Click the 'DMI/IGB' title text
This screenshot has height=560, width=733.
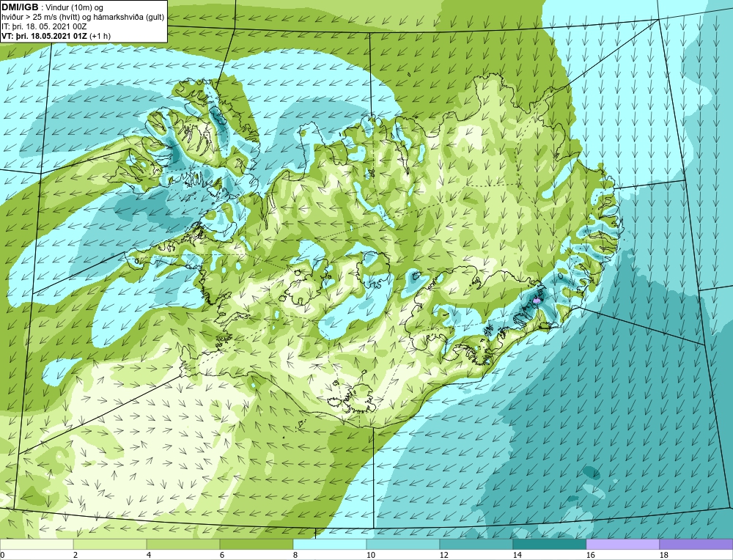click(20, 7)
